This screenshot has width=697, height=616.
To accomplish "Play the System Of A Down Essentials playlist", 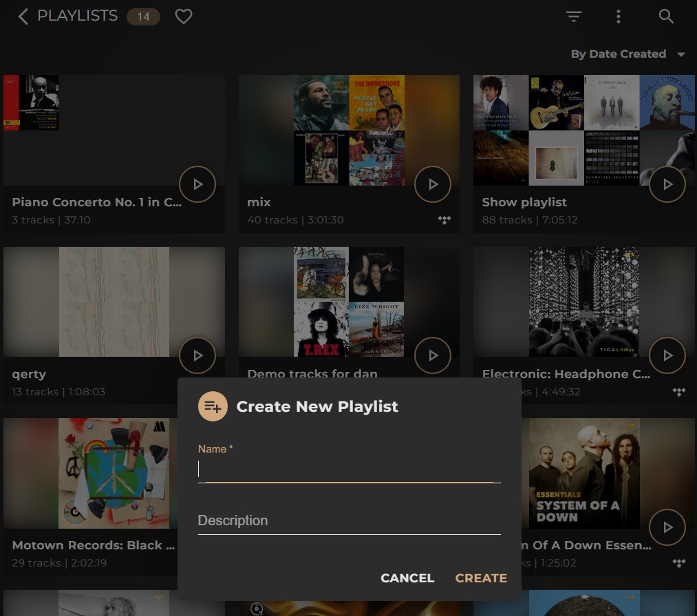I will [667, 527].
